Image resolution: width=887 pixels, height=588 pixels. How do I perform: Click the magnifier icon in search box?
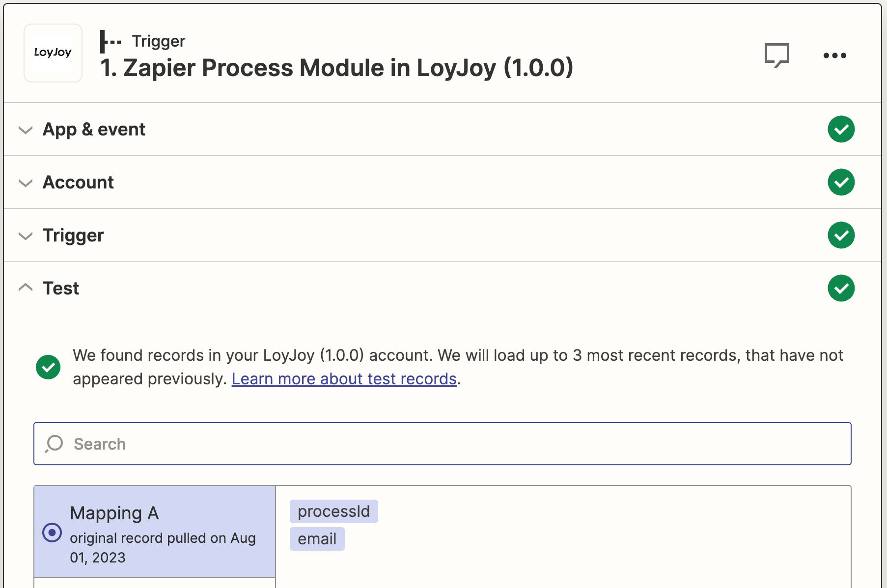[54, 444]
